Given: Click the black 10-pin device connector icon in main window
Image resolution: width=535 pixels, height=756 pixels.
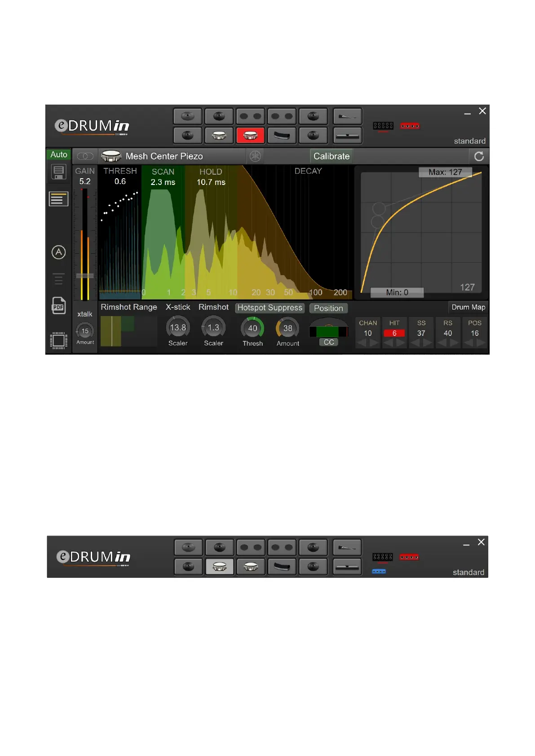Looking at the screenshot, I should pos(383,126).
